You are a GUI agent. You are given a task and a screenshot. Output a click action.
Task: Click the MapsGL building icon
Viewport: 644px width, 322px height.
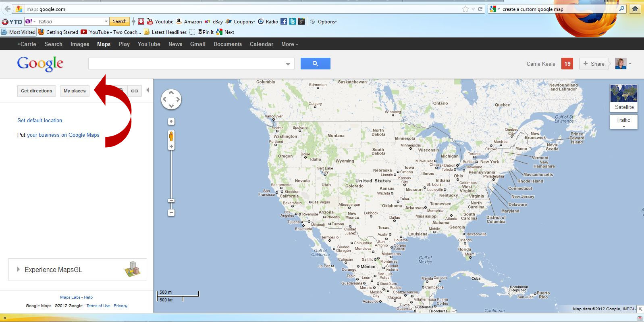[133, 269]
